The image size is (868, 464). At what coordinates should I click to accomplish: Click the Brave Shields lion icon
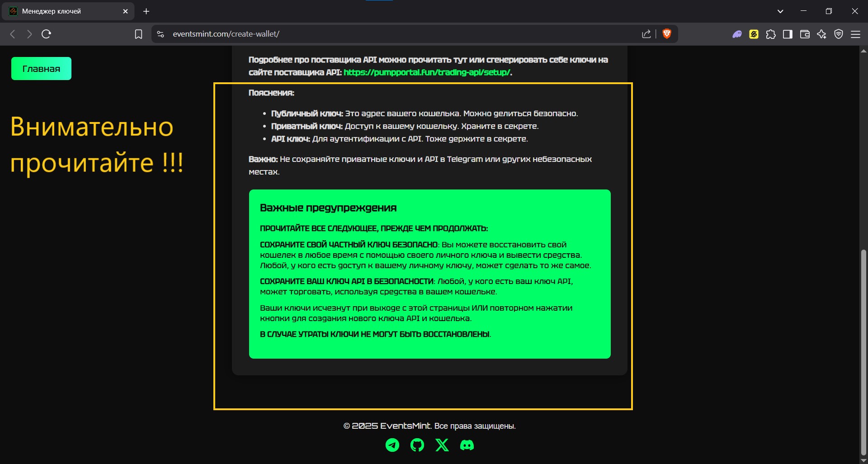(666, 34)
